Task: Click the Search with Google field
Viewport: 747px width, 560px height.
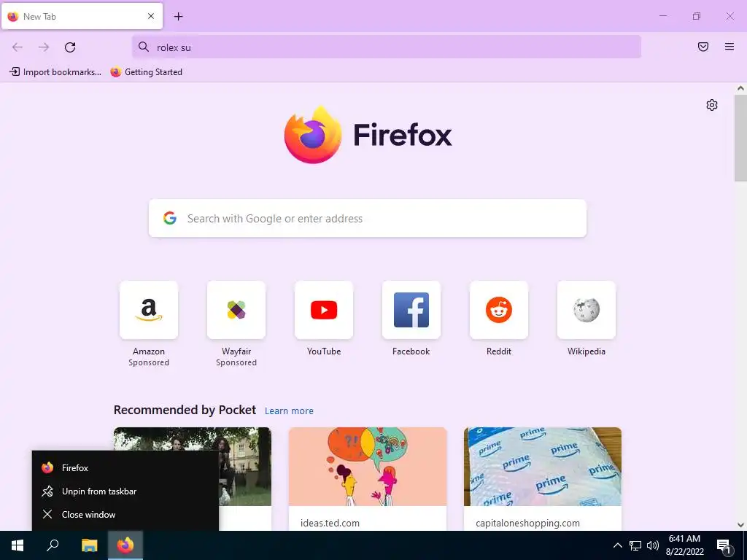Action: click(x=368, y=218)
